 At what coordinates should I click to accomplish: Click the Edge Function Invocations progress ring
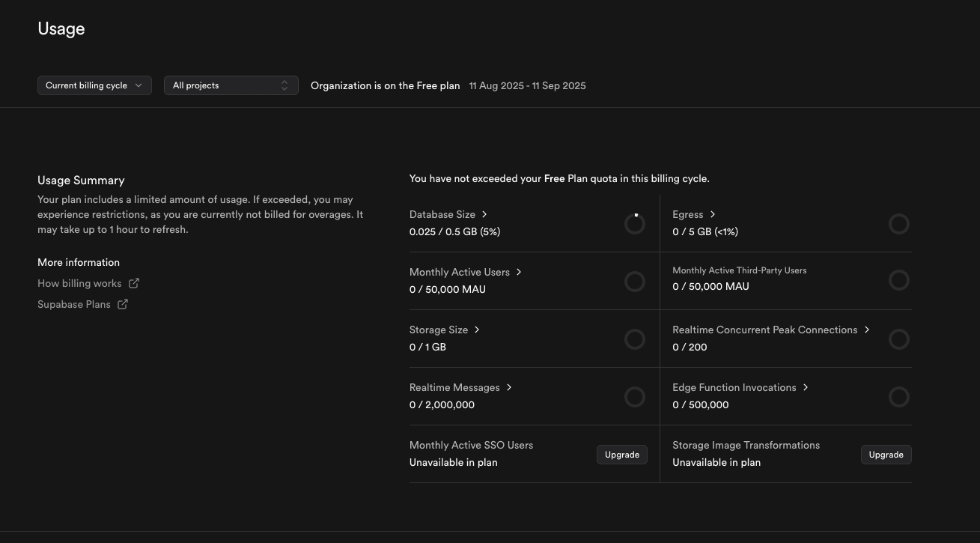tap(898, 397)
